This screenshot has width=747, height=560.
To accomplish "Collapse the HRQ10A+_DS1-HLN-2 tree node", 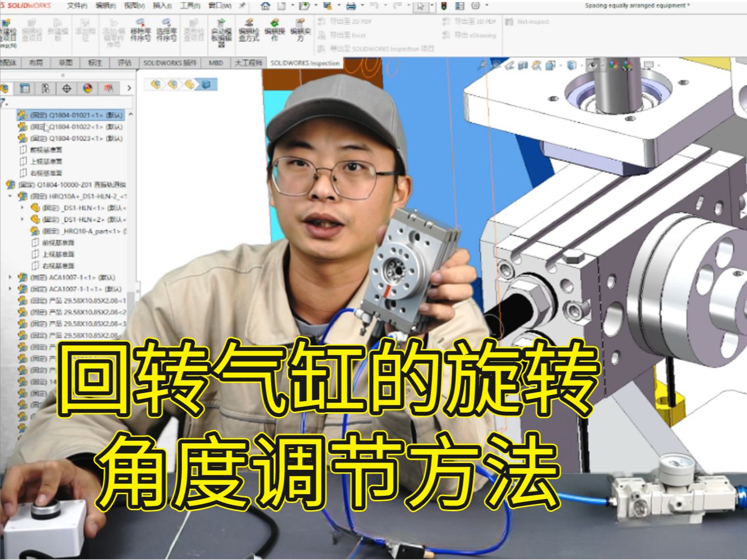I will point(10,197).
